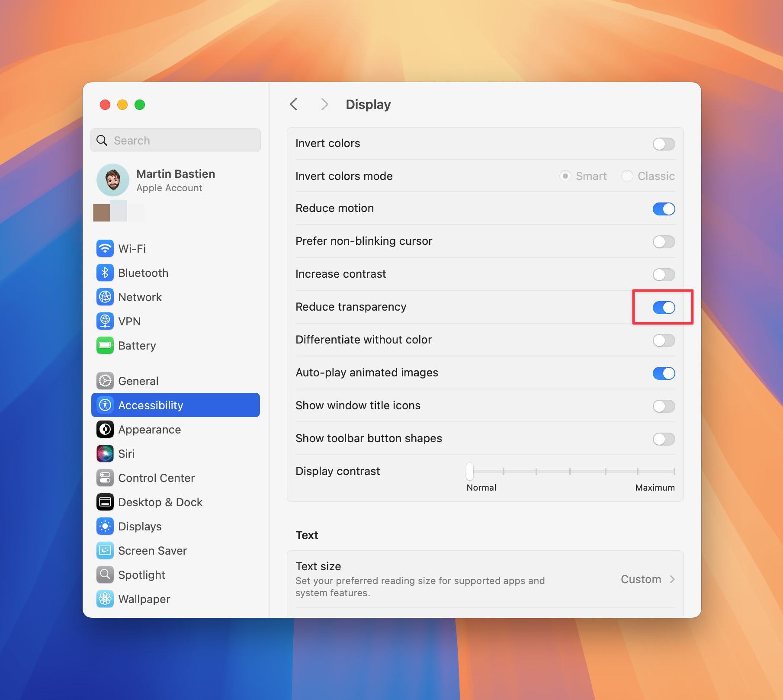Enable the Invert colors switch
The image size is (783, 700).
pyautogui.click(x=664, y=144)
